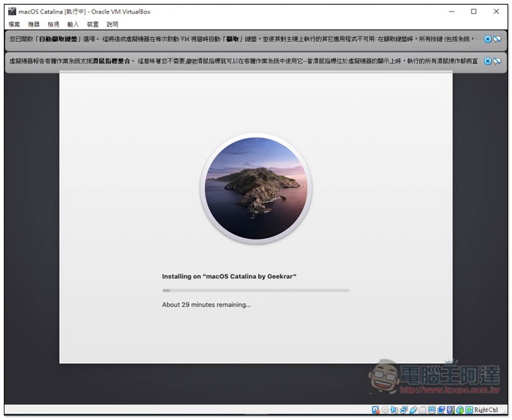This screenshot has width=512, height=420.
Task: Click the keyboard capture green arrow icon
Action: pos(469,410)
